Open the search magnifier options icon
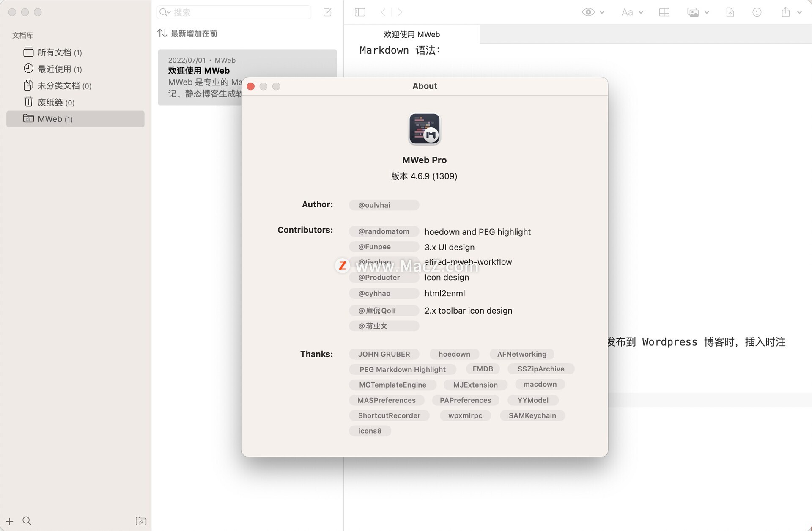Viewport: 812px width, 531px height. pos(165,12)
